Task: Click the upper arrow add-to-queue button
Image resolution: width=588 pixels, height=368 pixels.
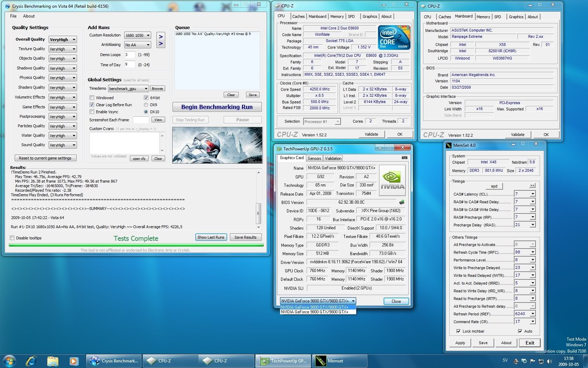Action: pos(161,37)
